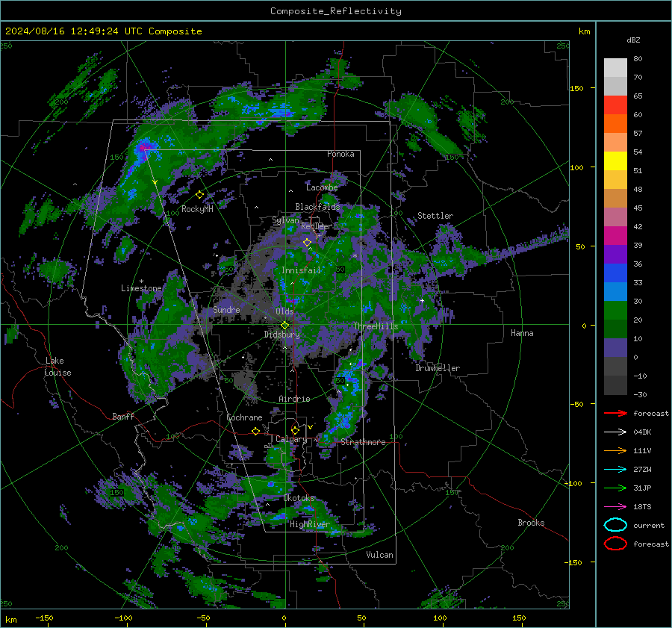Click the magenta 18TS arrow icon
The height and width of the screenshot is (628, 672).
point(615,507)
